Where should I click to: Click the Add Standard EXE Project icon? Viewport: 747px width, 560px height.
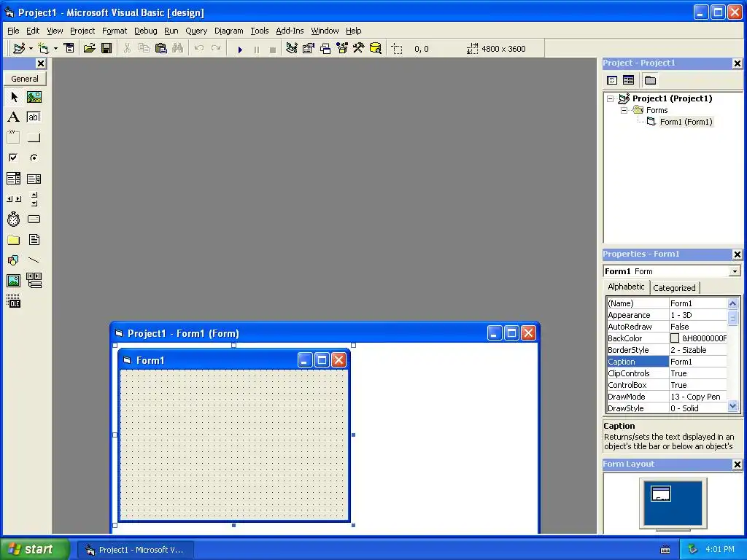point(19,49)
